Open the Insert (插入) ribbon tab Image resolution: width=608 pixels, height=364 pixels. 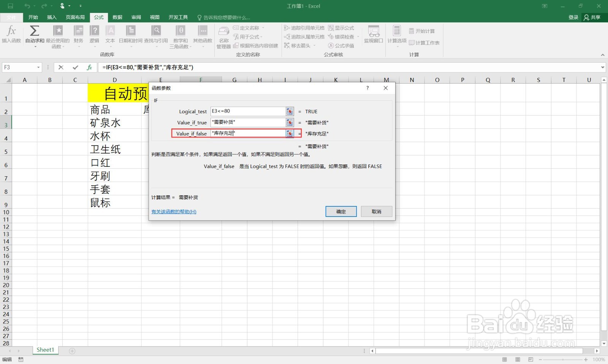point(52,17)
